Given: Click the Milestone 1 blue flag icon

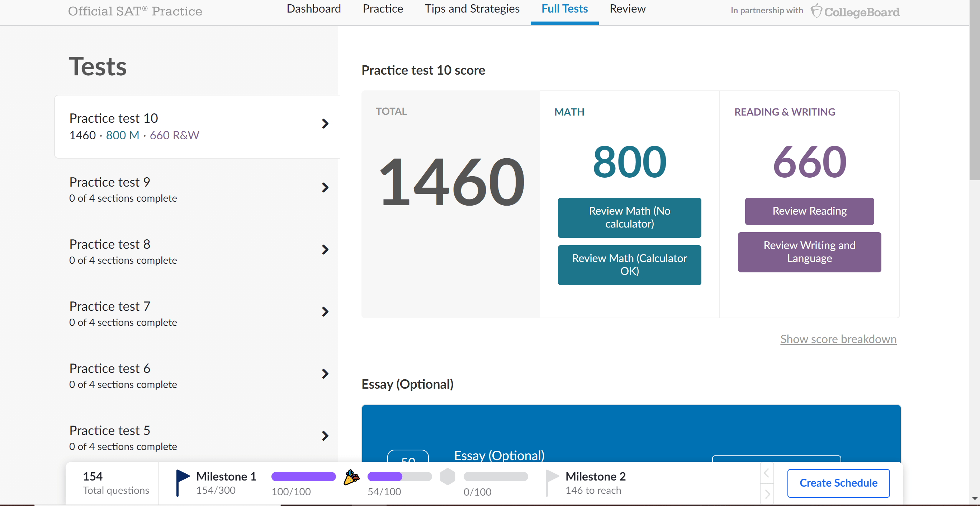Looking at the screenshot, I should [x=183, y=483].
